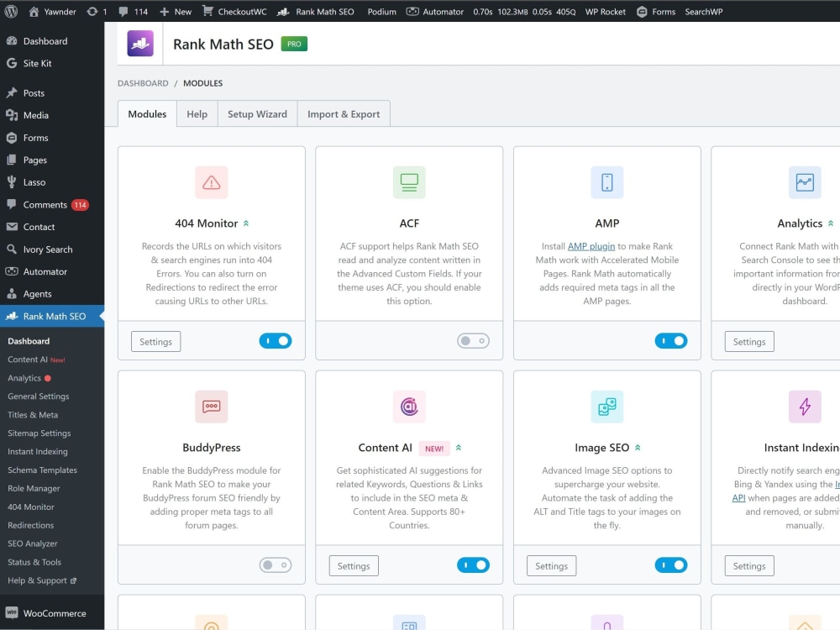Click the Media icon in sidebar
The width and height of the screenshot is (840, 630).
(12, 115)
